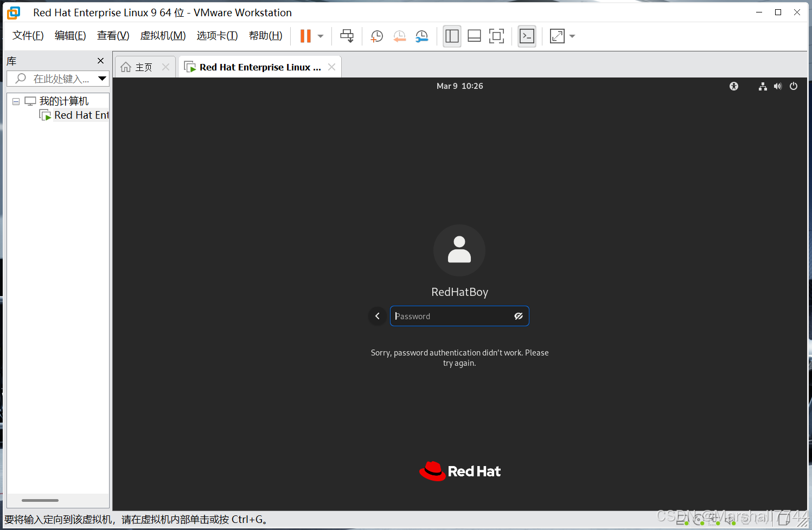Reveal the typed password characters
The width and height of the screenshot is (812, 530).
(x=518, y=316)
